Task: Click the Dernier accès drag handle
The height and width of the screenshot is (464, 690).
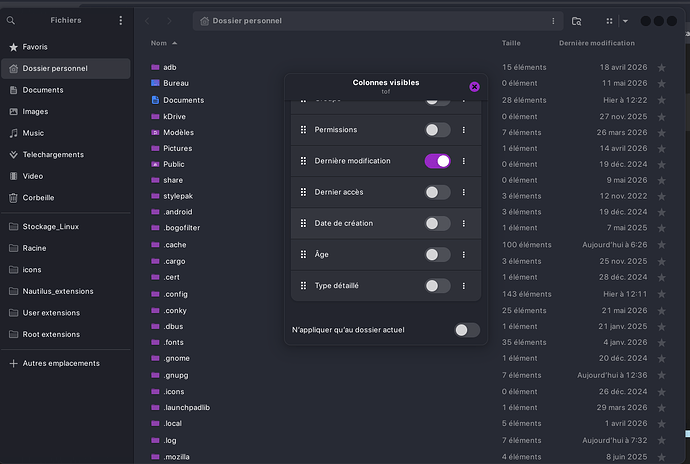Action: 303,192
